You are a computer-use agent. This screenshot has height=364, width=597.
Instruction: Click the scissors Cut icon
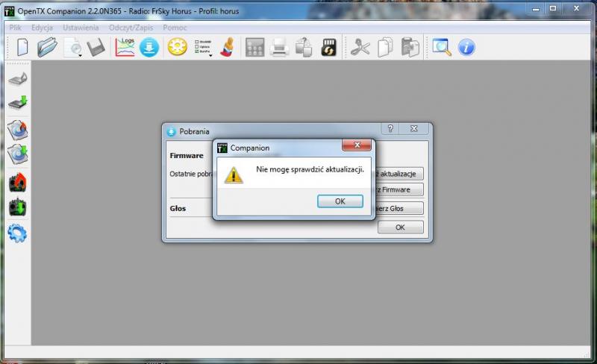[x=361, y=48]
